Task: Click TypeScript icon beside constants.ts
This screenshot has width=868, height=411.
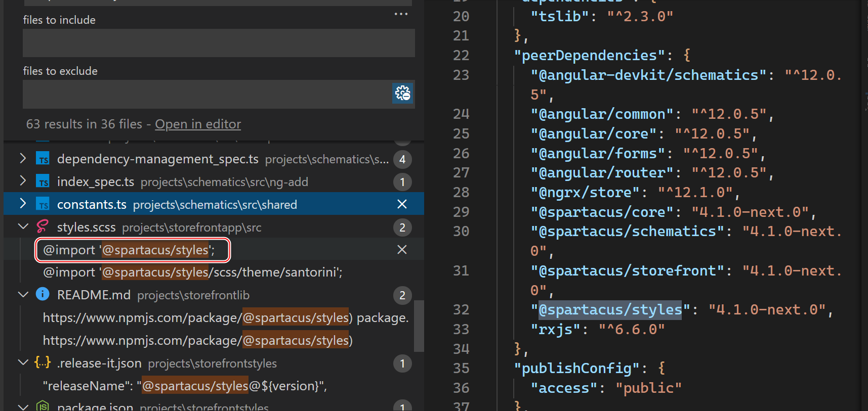Action: click(x=43, y=205)
